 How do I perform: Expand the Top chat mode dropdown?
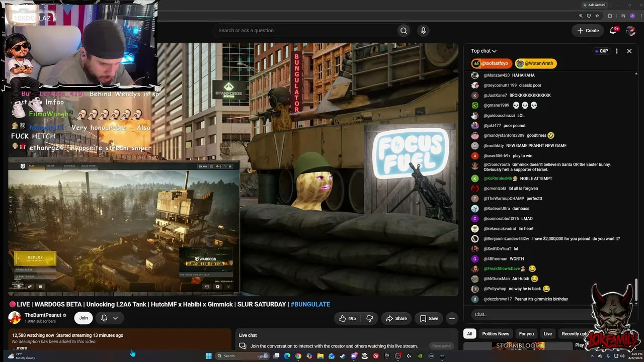(x=484, y=51)
